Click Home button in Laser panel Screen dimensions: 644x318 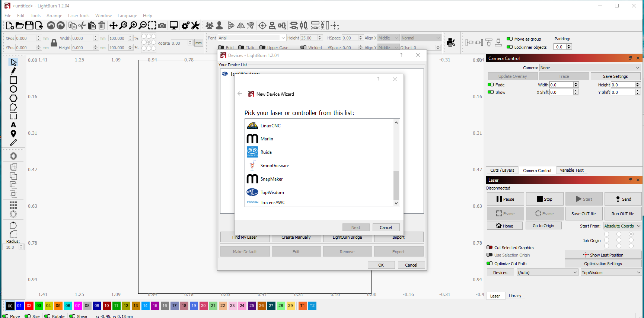504,226
